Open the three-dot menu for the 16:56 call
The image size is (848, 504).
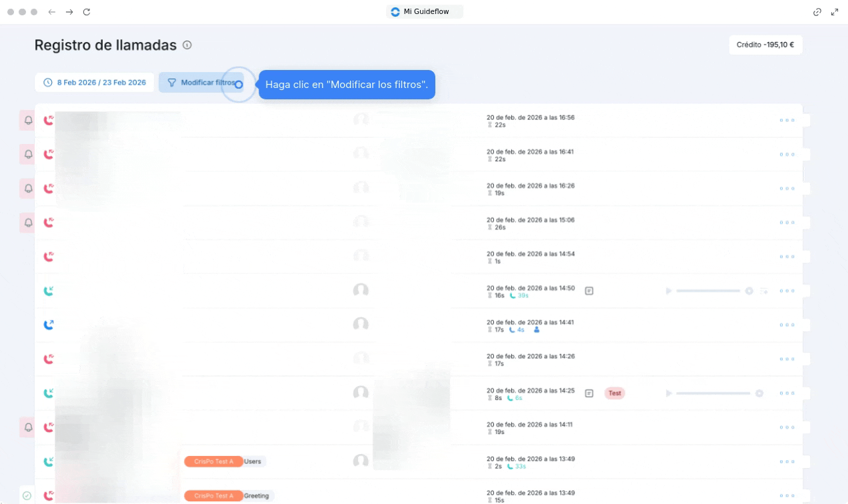tap(787, 121)
